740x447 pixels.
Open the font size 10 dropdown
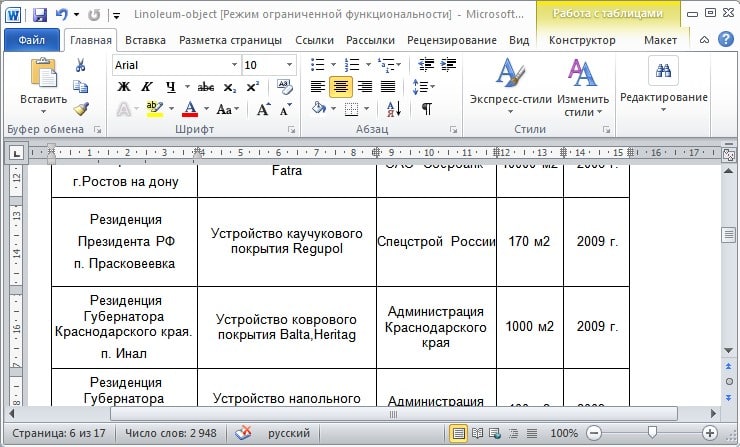(x=289, y=65)
